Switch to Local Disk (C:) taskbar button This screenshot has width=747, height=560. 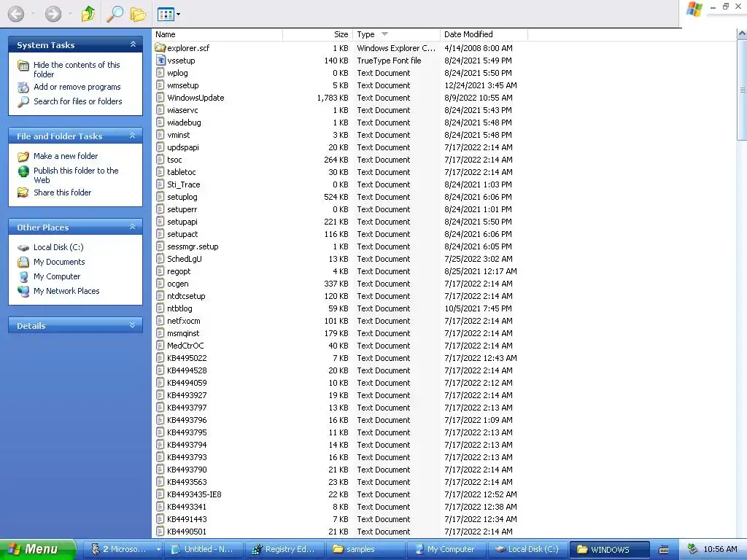point(527,549)
